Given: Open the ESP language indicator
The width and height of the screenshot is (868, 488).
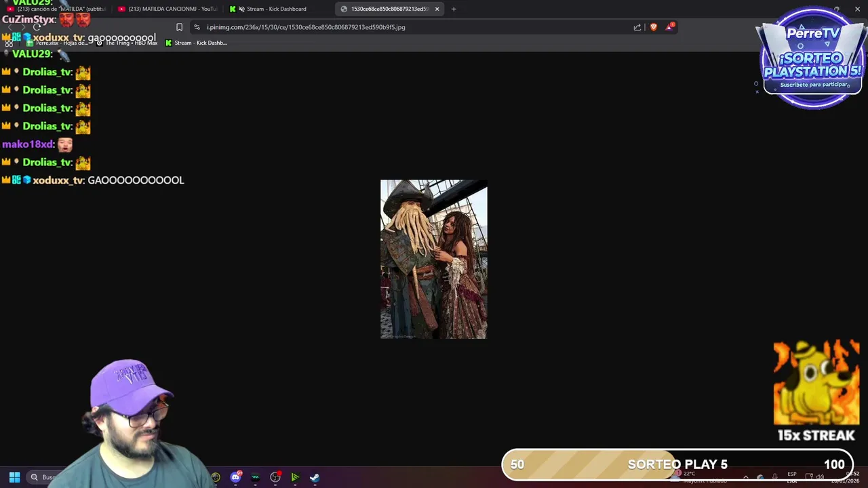Looking at the screenshot, I should 792,477.
